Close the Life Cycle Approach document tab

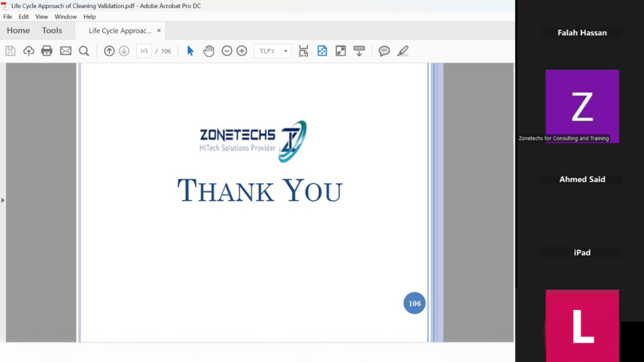159,31
